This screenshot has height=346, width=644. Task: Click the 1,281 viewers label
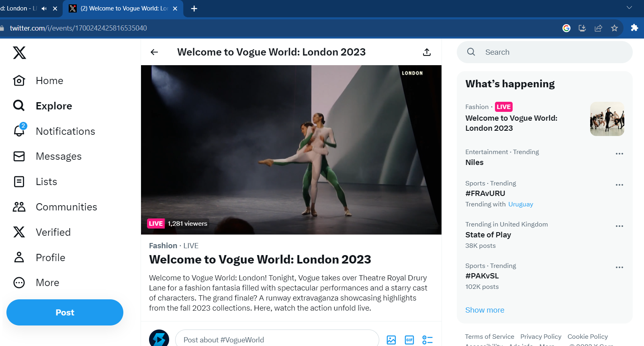click(x=188, y=224)
